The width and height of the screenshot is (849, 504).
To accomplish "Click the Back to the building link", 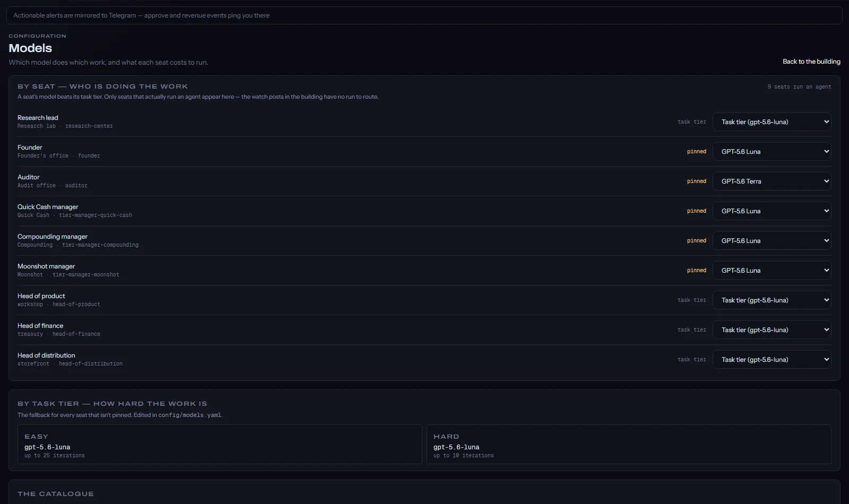I will coord(811,62).
